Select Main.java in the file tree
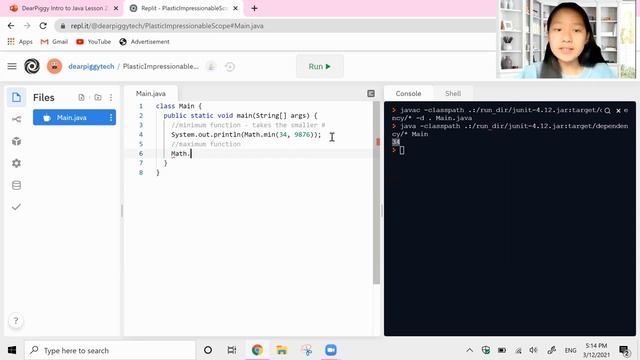Screen dimensions: 640x360 point(74,118)
